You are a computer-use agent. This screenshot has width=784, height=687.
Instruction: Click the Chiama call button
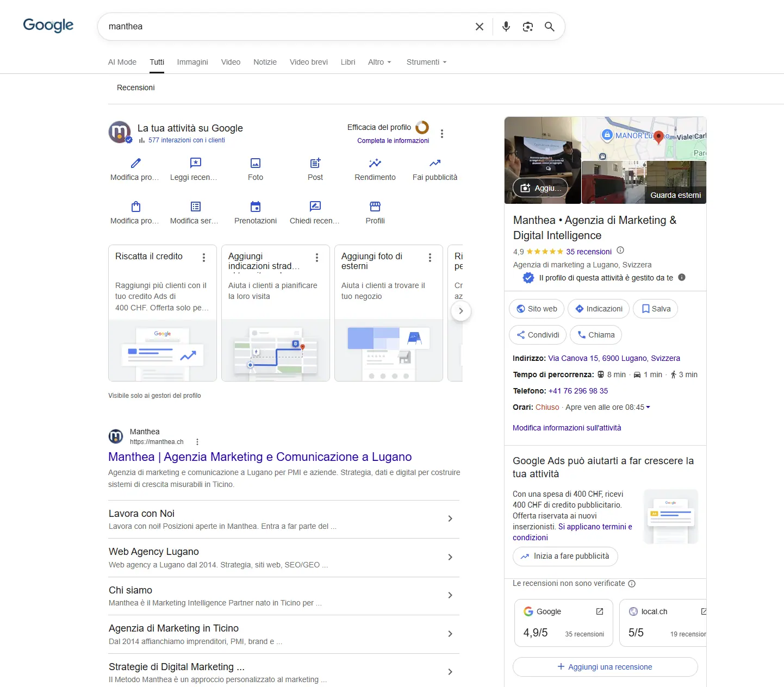click(596, 335)
